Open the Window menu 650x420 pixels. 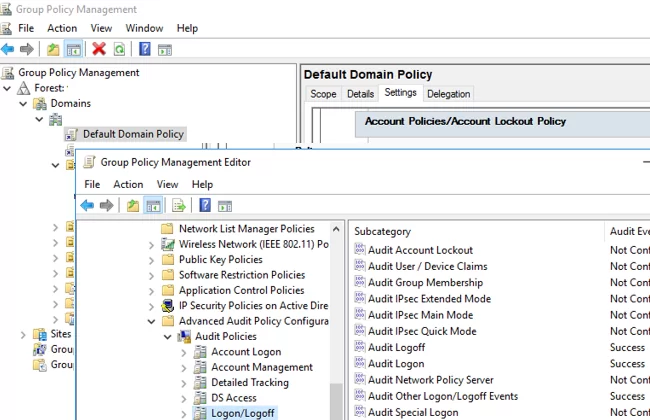click(x=144, y=28)
